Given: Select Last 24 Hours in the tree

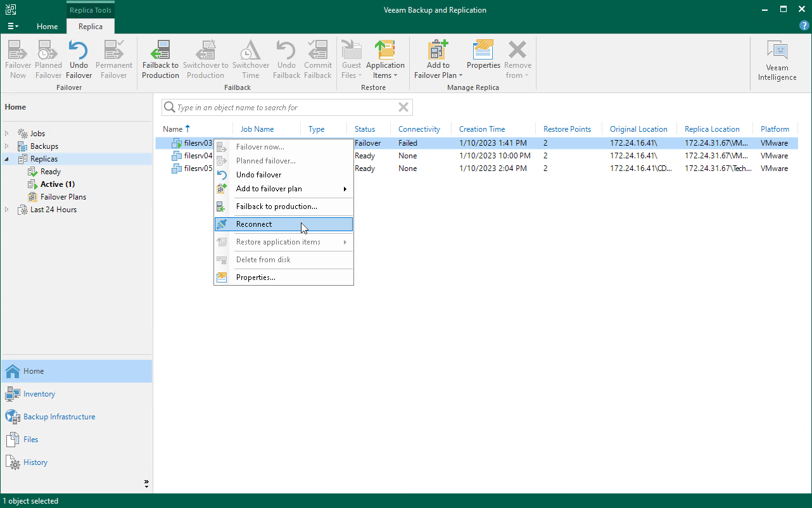Looking at the screenshot, I should tap(53, 210).
